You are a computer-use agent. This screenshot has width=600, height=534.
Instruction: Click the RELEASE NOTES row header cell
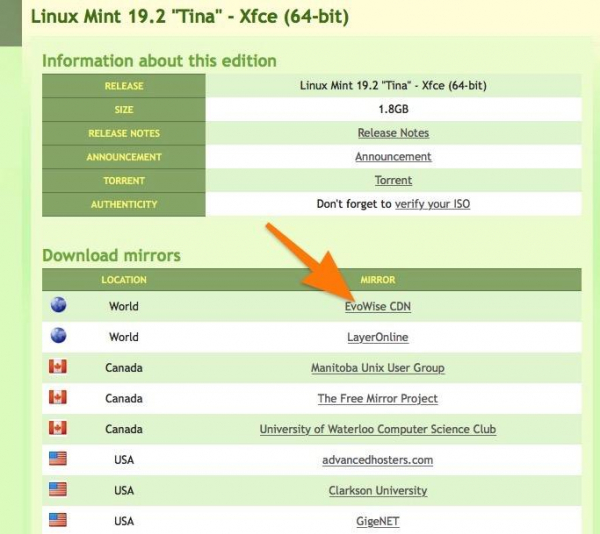point(124,133)
